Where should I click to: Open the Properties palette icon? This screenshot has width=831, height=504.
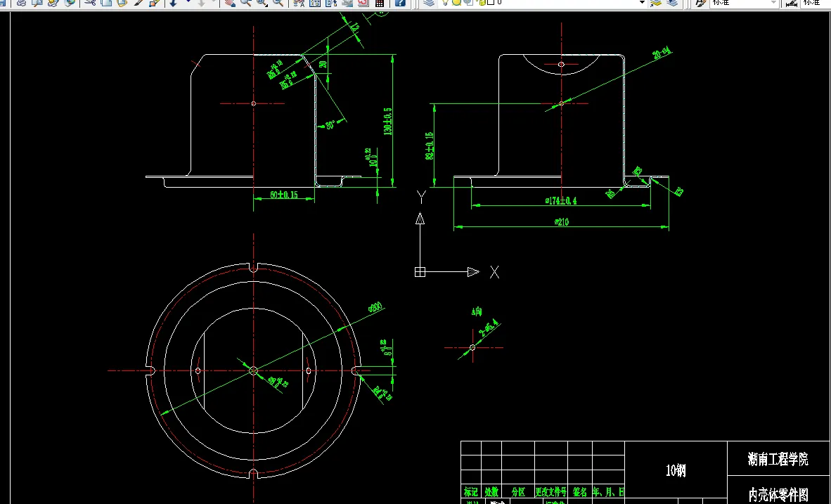pyautogui.click(x=299, y=3)
